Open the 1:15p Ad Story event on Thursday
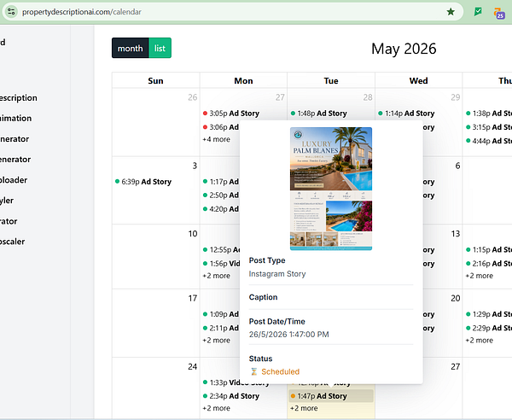 [x=488, y=250]
